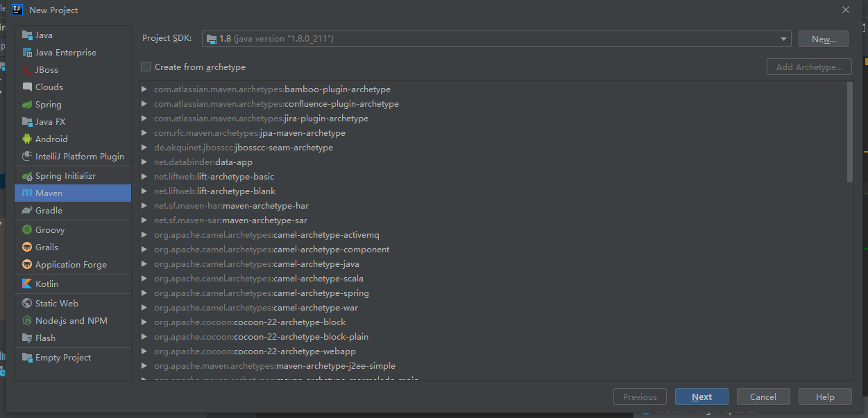
Task: Click the Grails icon
Action: [x=27, y=247]
